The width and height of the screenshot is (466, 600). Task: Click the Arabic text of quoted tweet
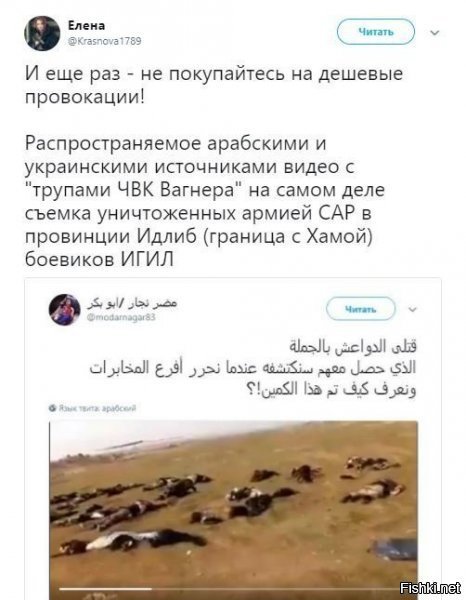tap(253, 368)
